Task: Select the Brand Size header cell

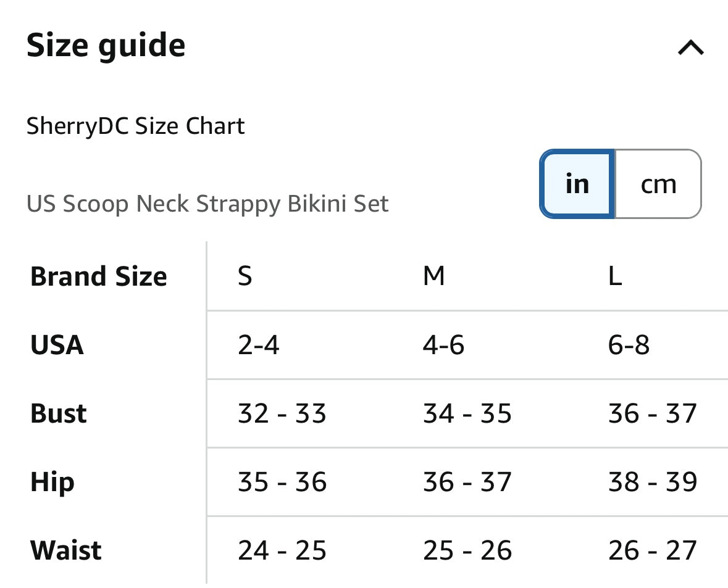Action: coord(99,276)
